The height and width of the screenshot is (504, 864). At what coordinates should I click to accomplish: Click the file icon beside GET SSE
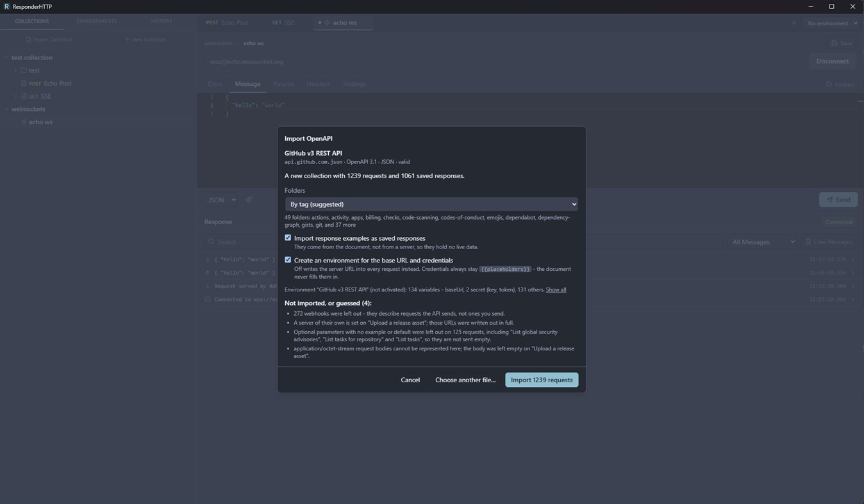24,96
